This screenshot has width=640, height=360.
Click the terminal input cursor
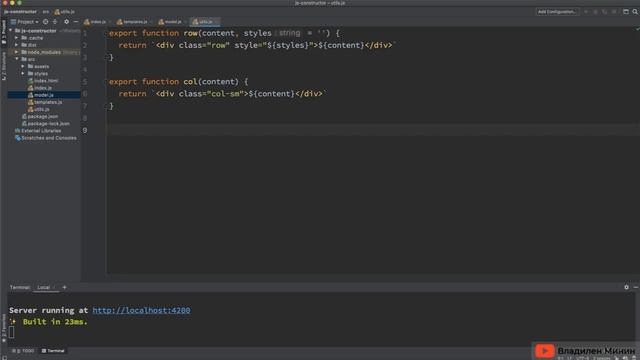click(11, 332)
